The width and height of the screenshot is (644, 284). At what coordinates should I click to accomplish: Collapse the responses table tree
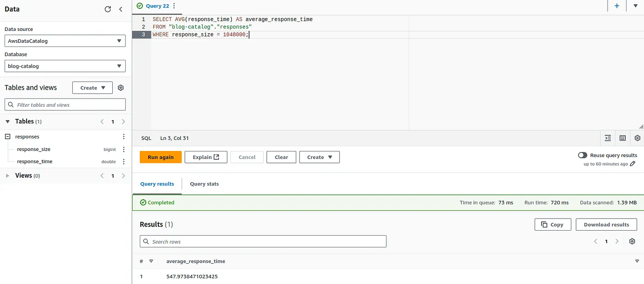(7, 137)
